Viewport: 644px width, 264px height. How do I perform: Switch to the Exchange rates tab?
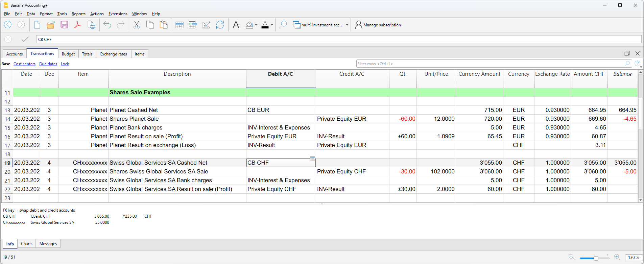[114, 54]
